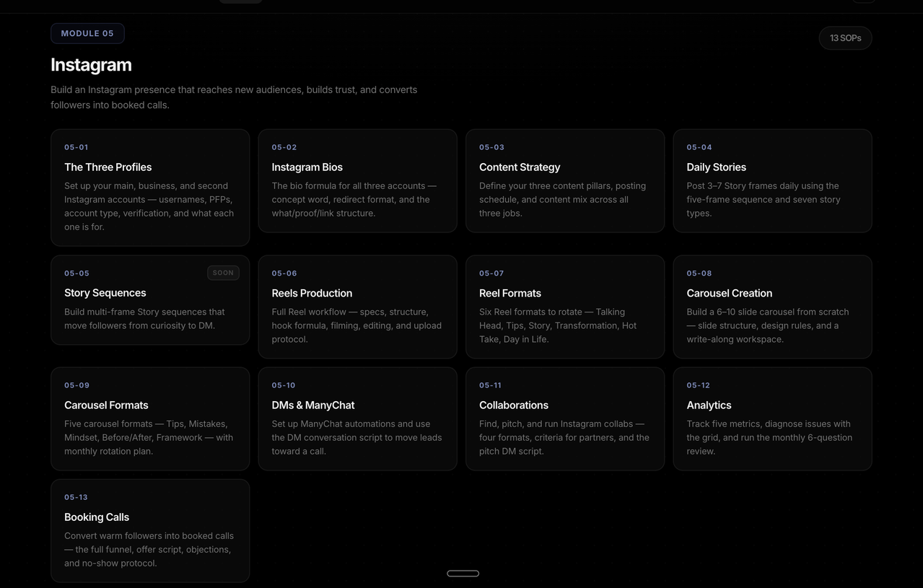Open the DMs & ManyChat card
The image size is (923, 588).
357,419
